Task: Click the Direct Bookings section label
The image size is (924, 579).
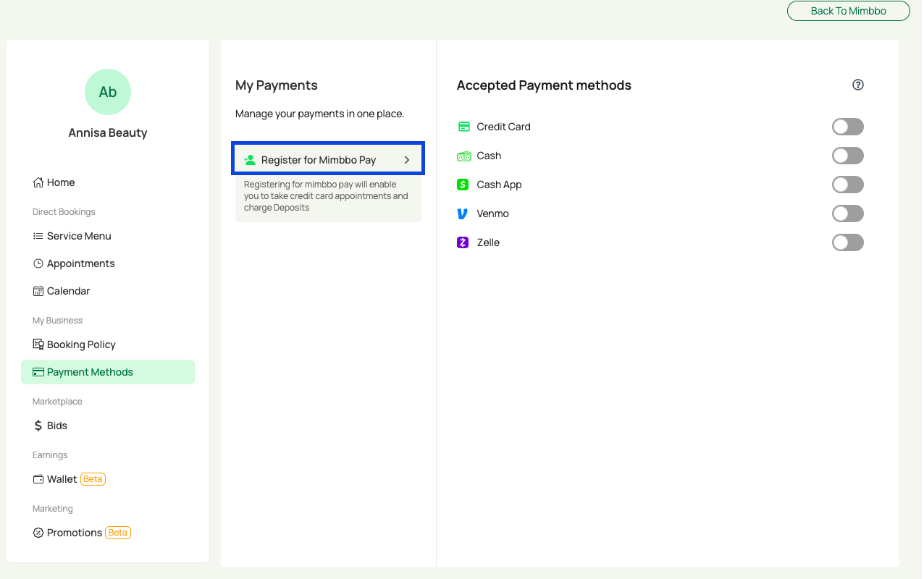Action: 64,212
